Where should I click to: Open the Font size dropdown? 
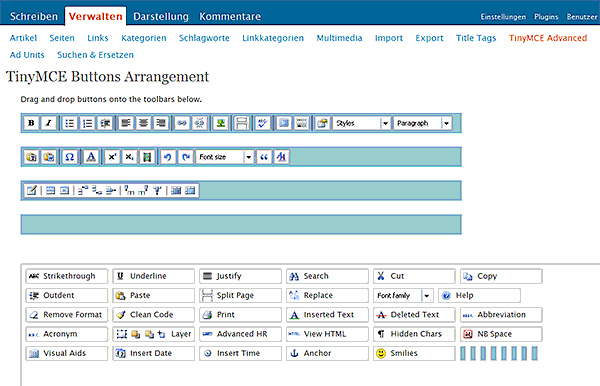225,157
